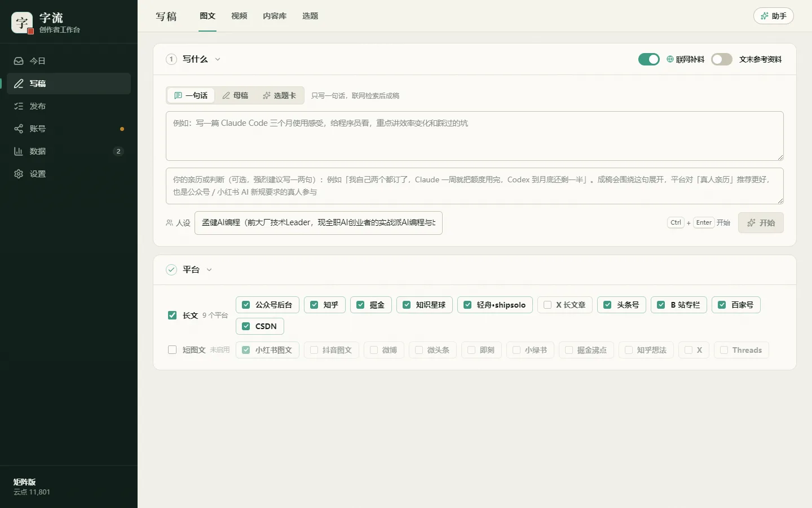This screenshot has height=508, width=812.
Task: Select the 一句话 mode tab
Action: coord(191,95)
